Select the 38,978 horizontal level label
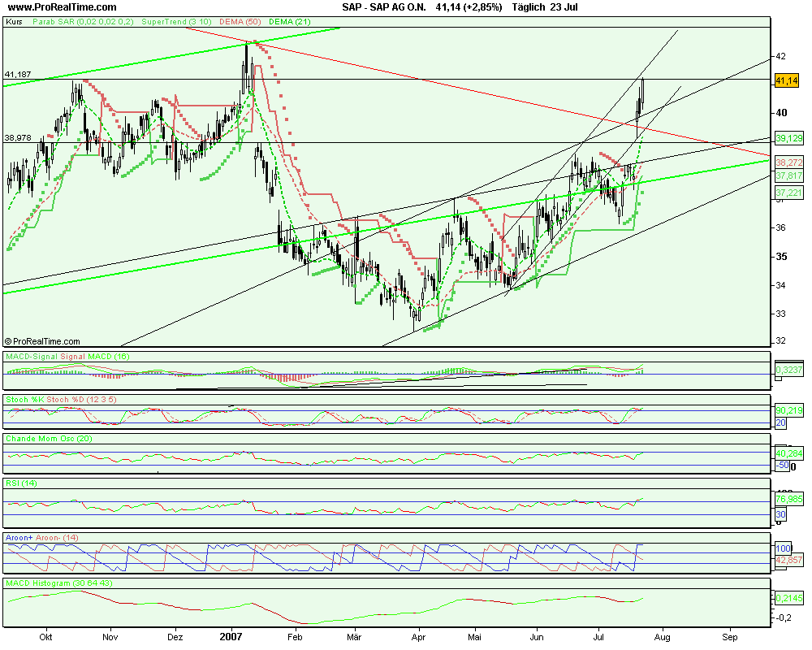The height and width of the screenshot is (650, 812). (18, 138)
